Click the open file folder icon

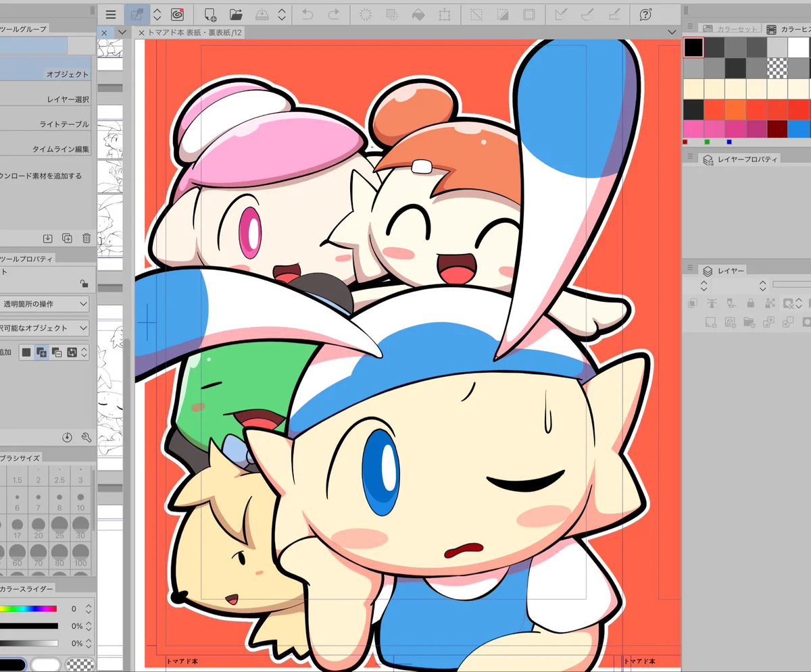236,14
